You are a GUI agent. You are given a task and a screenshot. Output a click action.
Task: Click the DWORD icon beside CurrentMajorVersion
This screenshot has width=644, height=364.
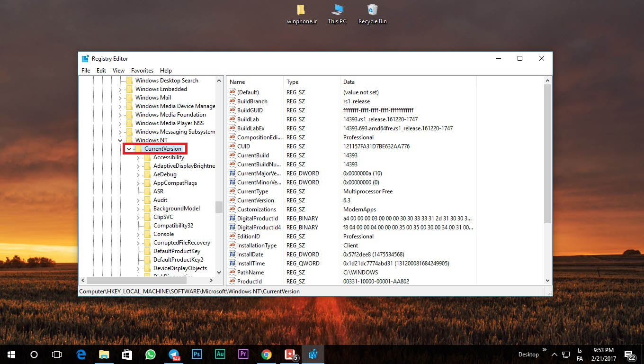pyautogui.click(x=232, y=173)
